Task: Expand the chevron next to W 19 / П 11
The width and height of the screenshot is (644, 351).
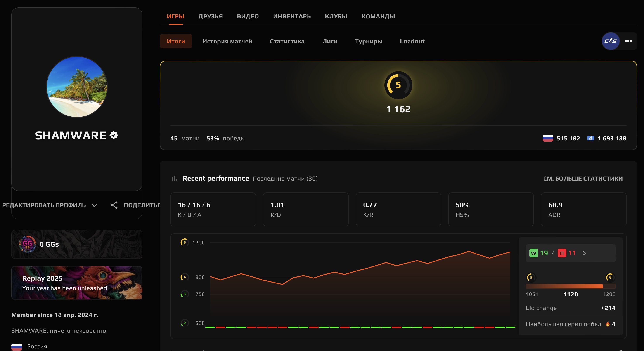Action: (585, 253)
